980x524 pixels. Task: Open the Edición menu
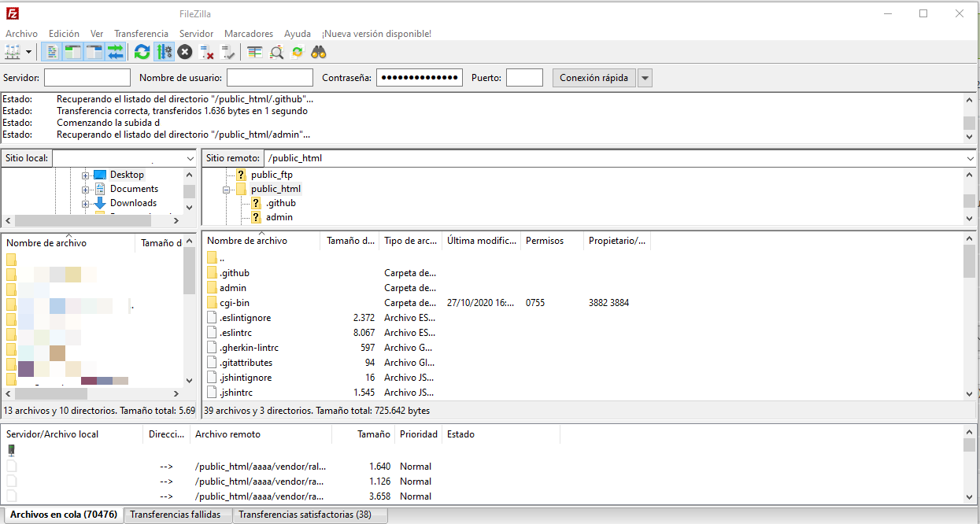pyautogui.click(x=64, y=34)
